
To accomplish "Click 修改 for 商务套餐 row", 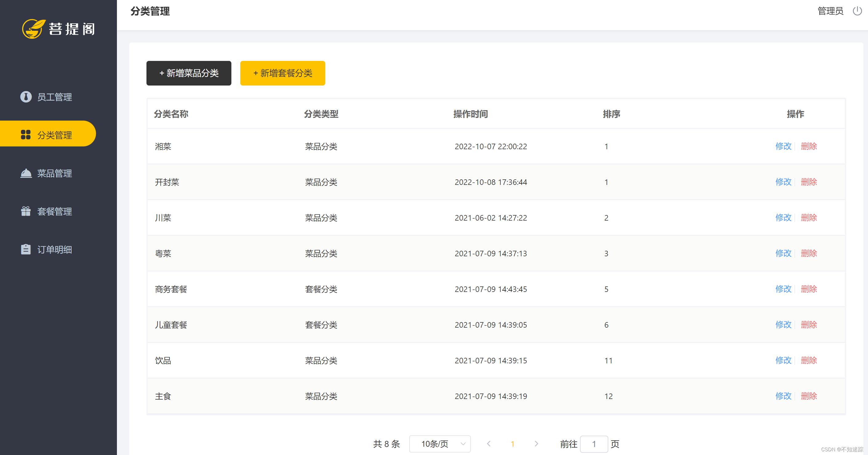I will pyautogui.click(x=783, y=289).
